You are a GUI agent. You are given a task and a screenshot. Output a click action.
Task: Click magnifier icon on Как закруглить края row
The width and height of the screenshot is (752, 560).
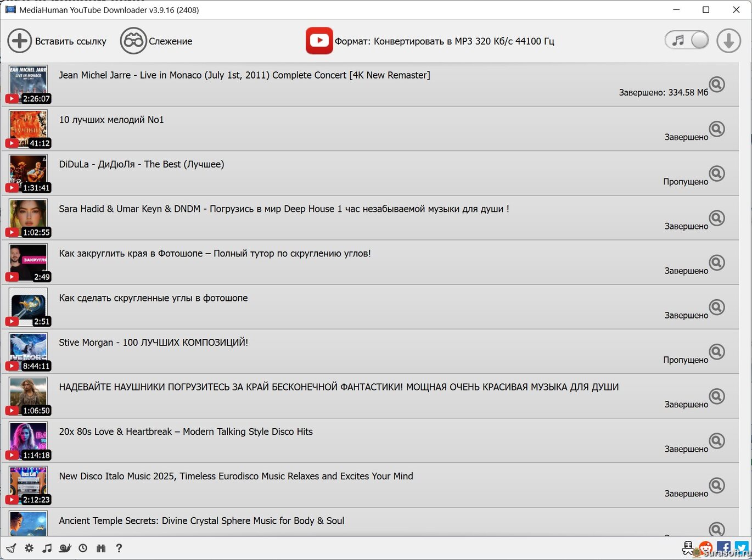[x=717, y=262]
